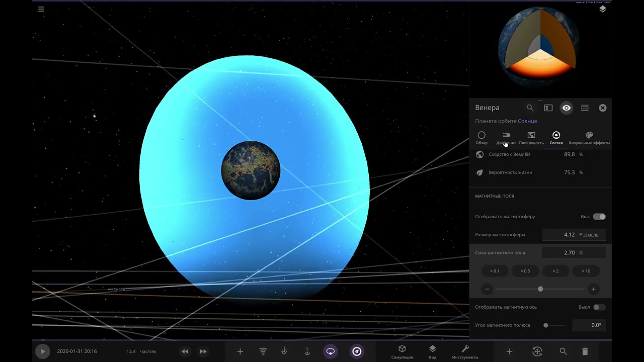Click the 12.4 час/сек speed readout
644x362 pixels.
pyautogui.click(x=141, y=351)
